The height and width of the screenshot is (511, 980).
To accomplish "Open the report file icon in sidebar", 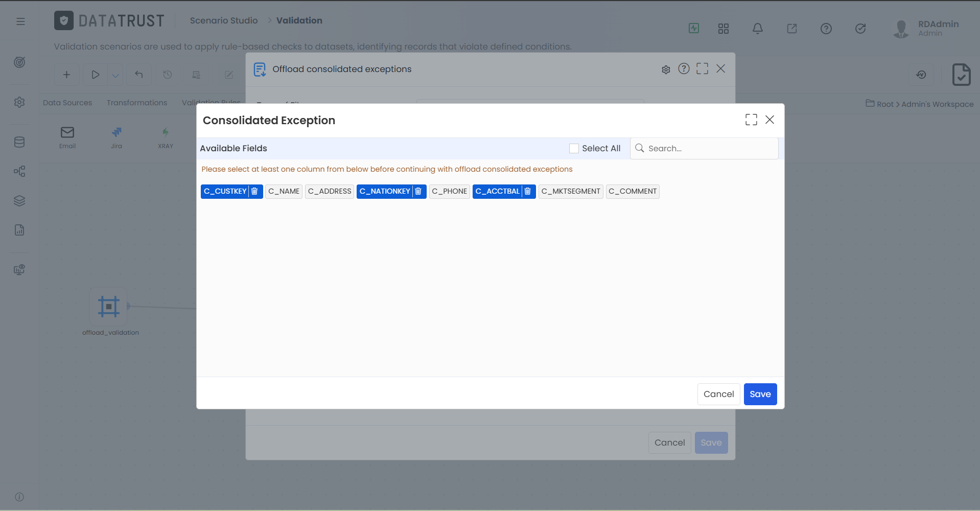I will (x=19, y=230).
